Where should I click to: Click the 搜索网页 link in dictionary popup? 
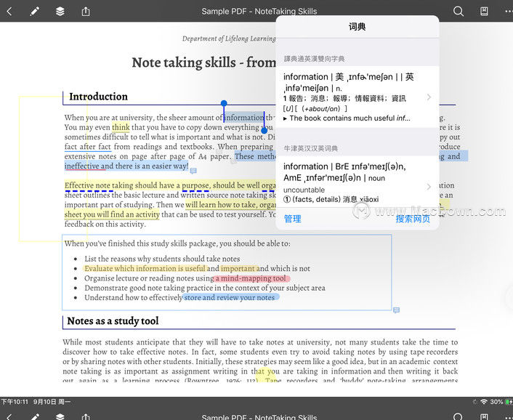[413, 219]
